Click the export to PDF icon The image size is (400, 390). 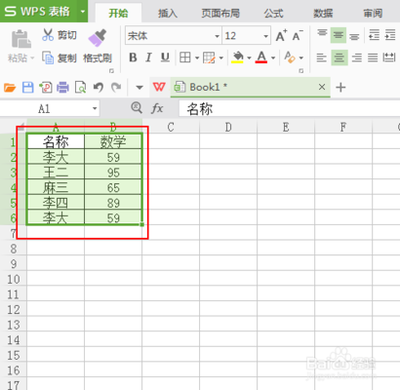tap(45, 87)
